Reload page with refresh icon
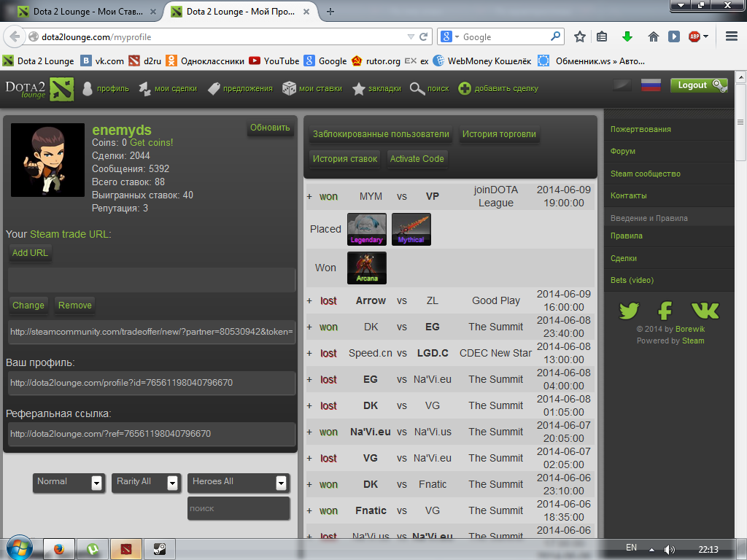747x560 pixels. tap(423, 36)
